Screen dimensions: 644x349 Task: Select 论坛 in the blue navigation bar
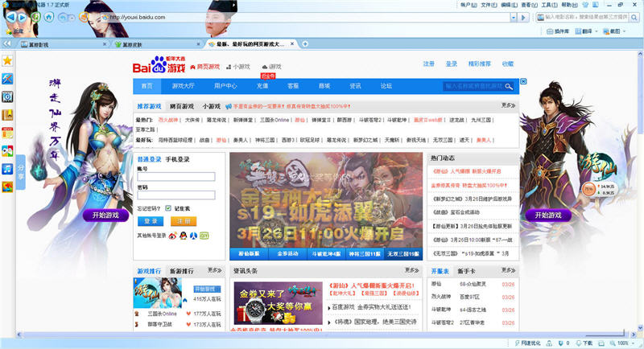pos(386,86)
